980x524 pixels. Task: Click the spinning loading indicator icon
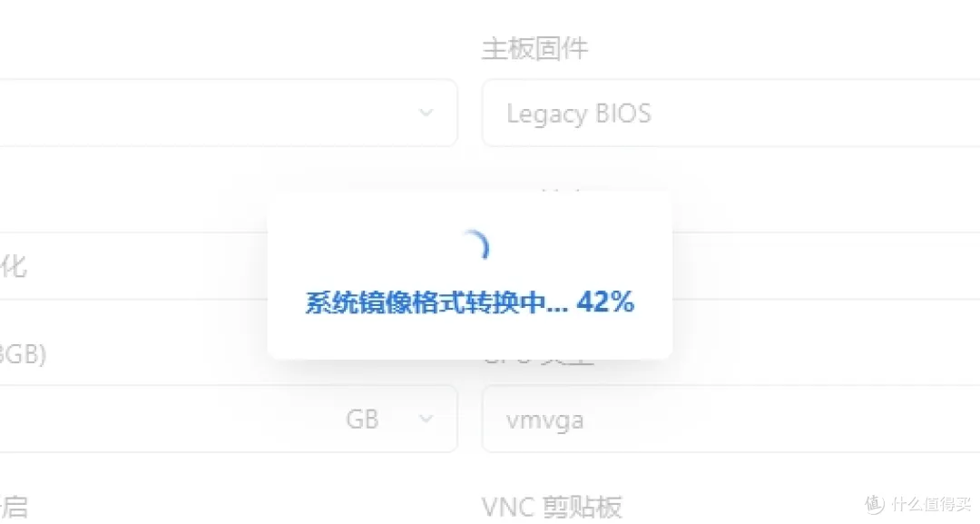[475, 246]
